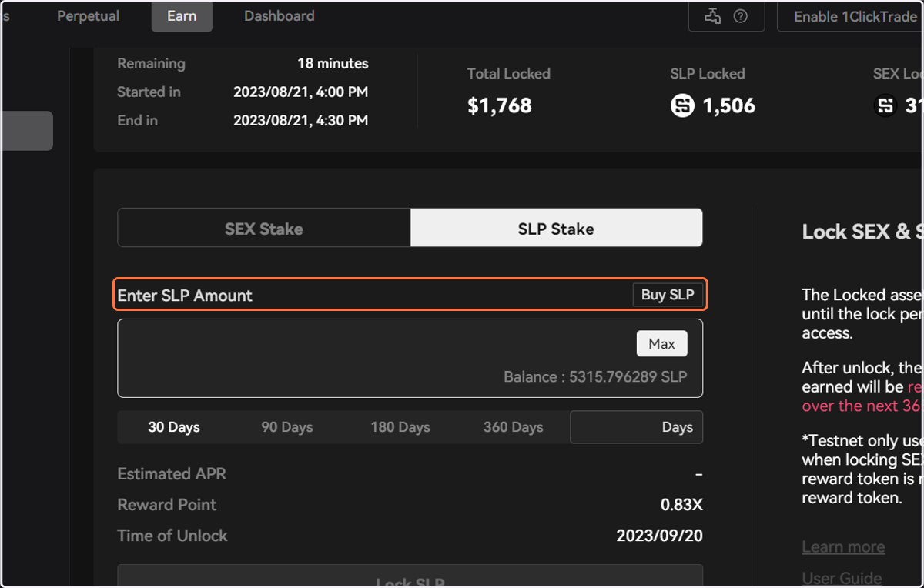Click the SEX Locked token icon
Screen dimensions: 924x588
(885, 105)
